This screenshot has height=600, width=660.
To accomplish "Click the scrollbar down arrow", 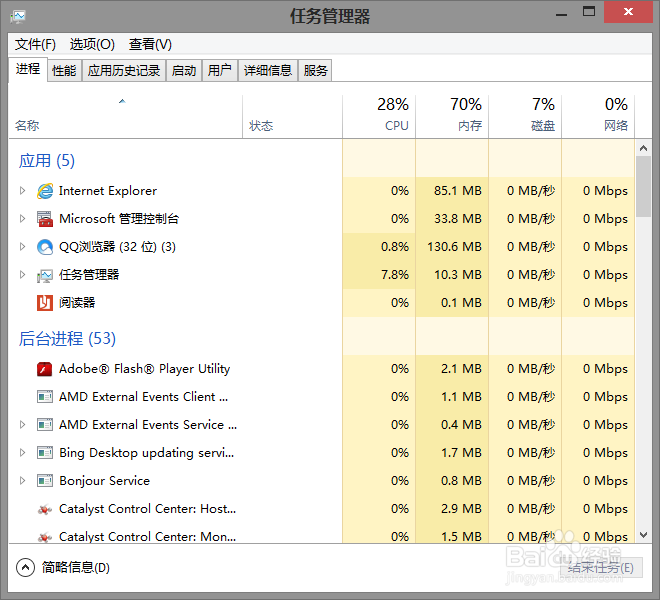I will pyautogui.click(x=643, y=535).
